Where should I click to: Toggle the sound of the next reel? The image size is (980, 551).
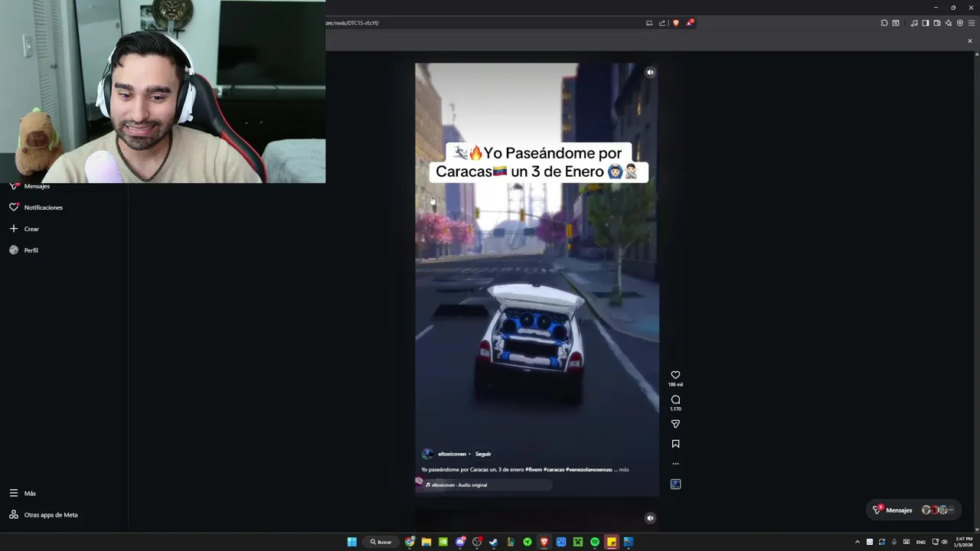click(x=650, y=518)
